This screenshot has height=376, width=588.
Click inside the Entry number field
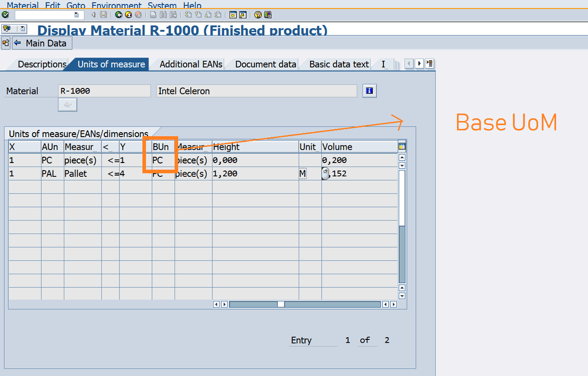point(347,340)
